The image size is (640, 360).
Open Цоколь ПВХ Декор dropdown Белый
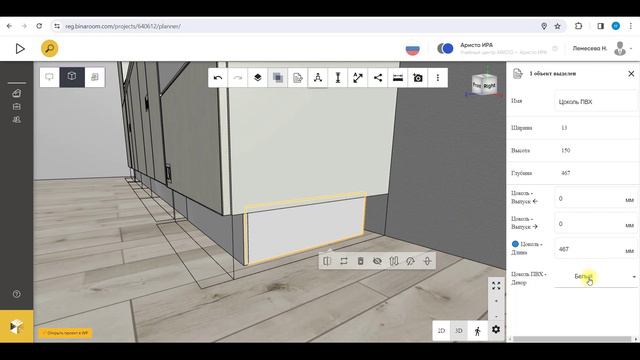[595, 277]
